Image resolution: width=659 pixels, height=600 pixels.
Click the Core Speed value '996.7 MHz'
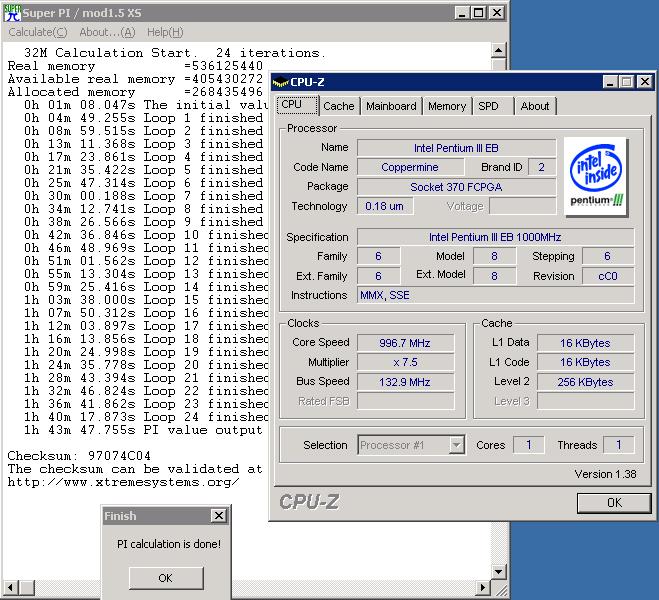[x=405, y=343]
